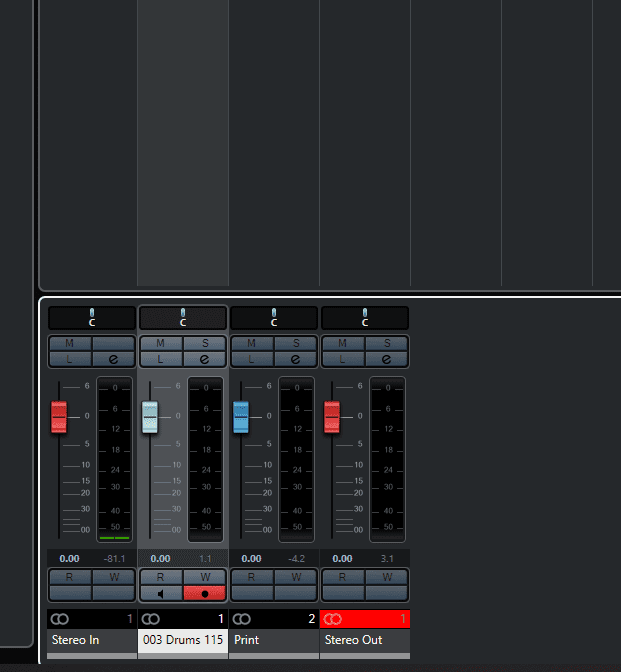Viewport: 621px width, 672px height.
Task: Reset the -81.1 peak value on Stereo In
Action: click(114, 558)
